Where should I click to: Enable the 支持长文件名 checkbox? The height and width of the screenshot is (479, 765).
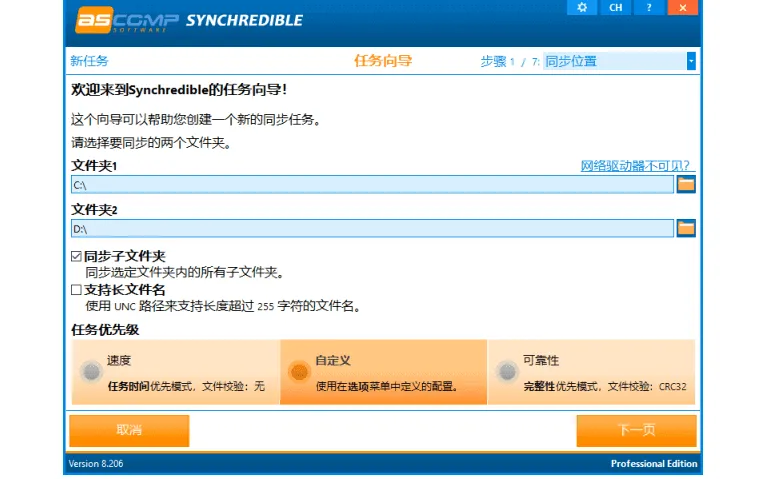76,290
